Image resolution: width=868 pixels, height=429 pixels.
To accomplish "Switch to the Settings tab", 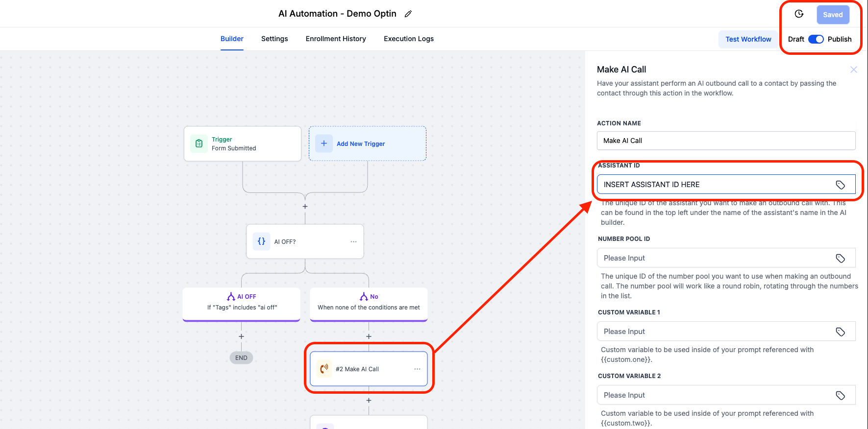I will coord(274,39).
